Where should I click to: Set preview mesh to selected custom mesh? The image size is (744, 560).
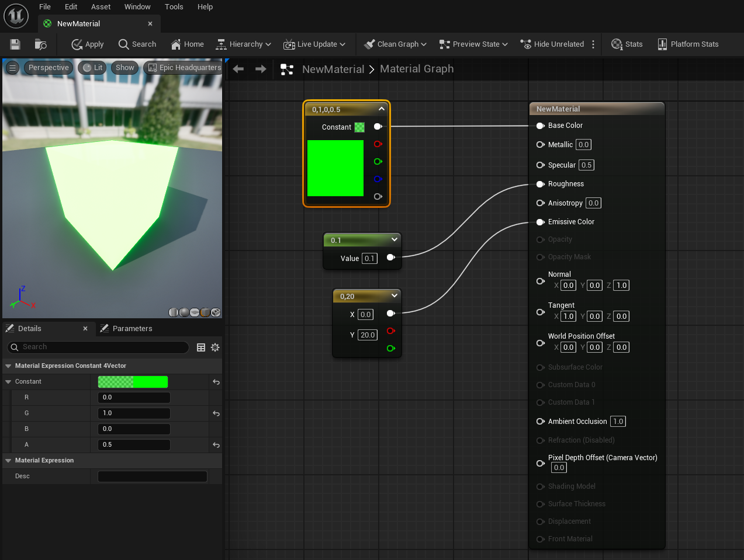point(216,312)
